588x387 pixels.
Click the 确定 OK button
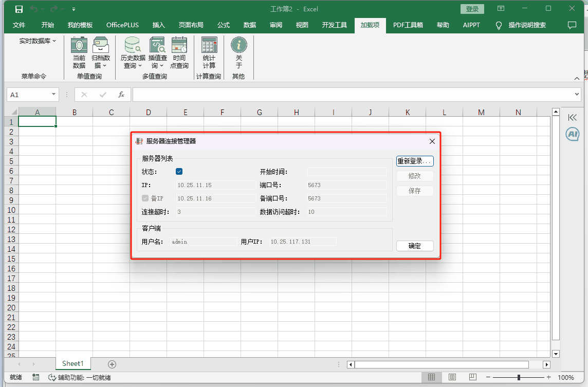click(415, 246)
